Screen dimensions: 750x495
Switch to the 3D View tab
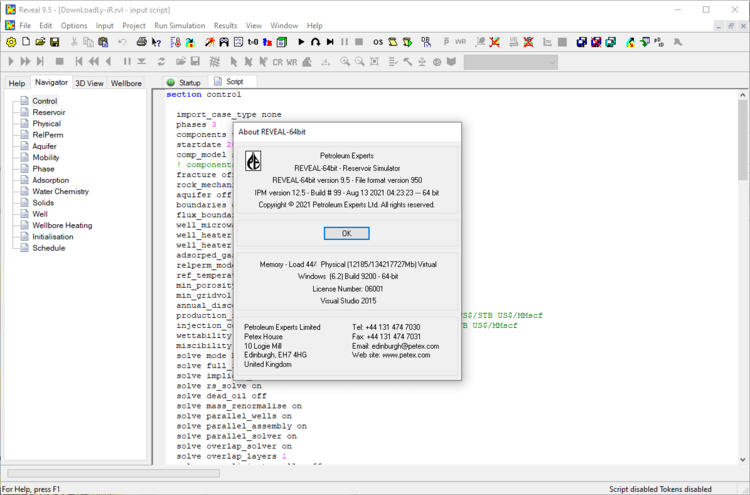point(88,83)
